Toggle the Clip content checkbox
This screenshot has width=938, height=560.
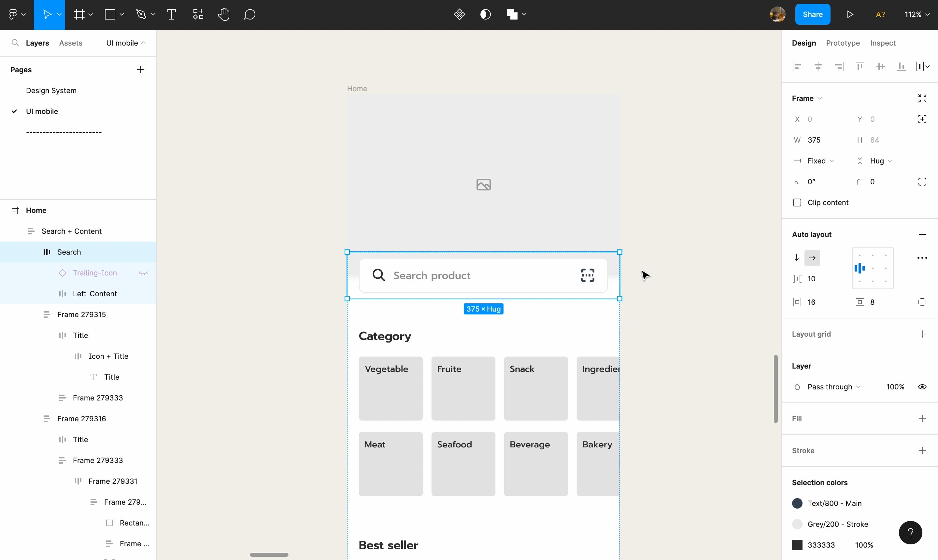797,203
